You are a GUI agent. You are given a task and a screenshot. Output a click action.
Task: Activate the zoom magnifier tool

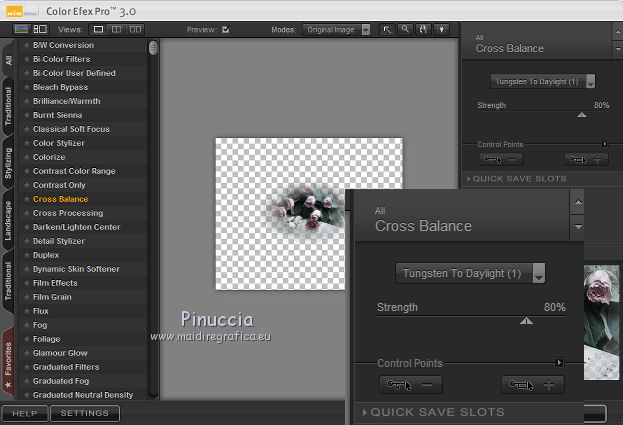click(405, 30)
